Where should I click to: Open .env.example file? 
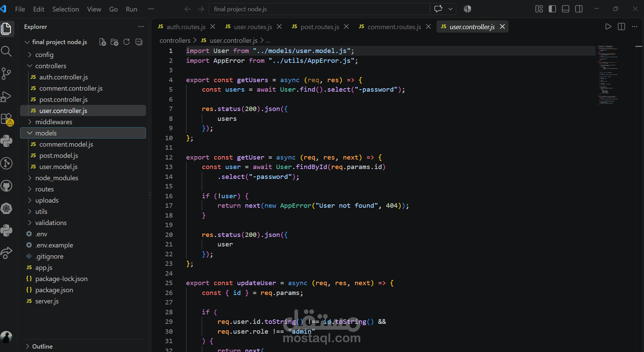point(83,245)
